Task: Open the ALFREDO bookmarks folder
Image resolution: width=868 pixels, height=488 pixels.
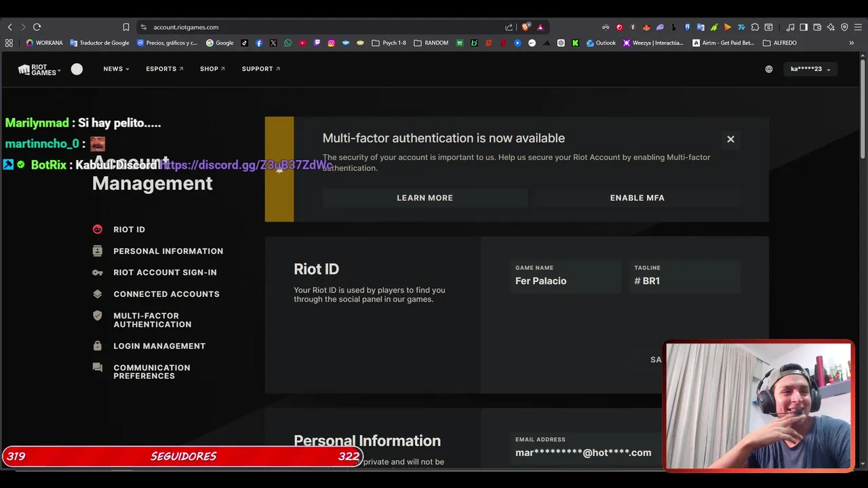Action: [780, 43]
